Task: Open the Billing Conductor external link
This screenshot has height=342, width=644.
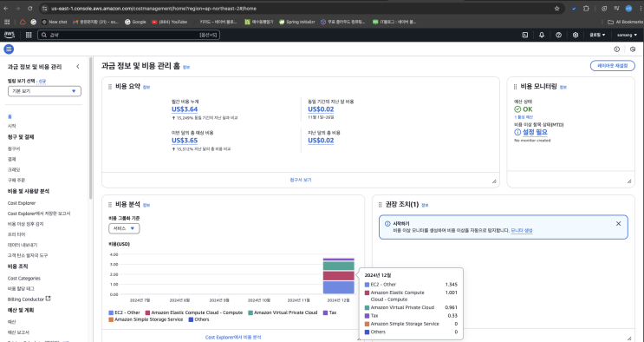Action: [x=29, y=299]
